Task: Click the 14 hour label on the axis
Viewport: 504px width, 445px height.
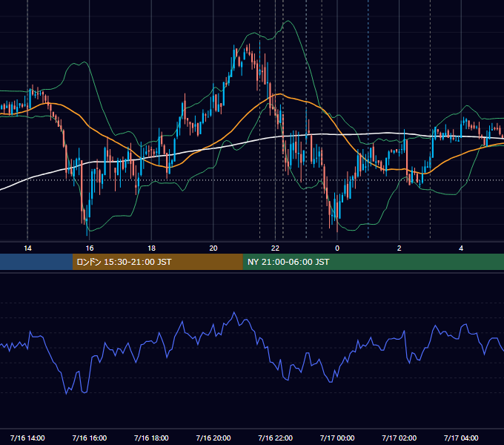Action: pos(27,248)
